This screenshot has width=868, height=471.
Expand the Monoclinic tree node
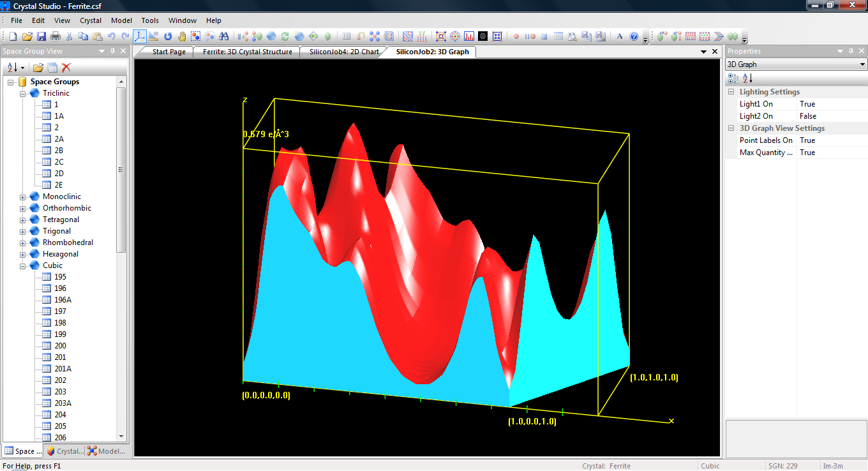pyautogui.click(x=23, y=197)
